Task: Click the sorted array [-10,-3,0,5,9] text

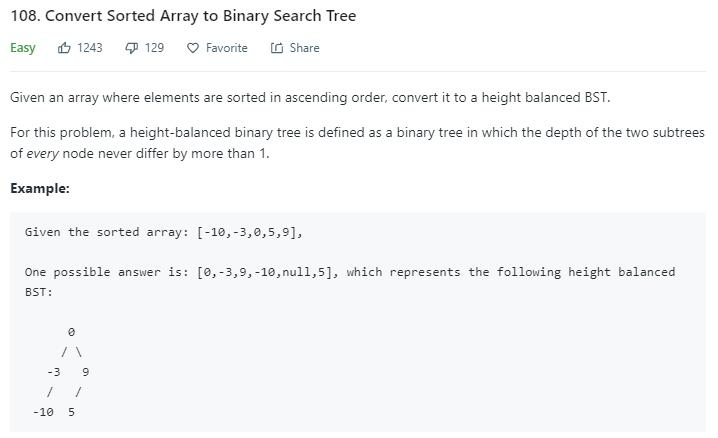Action: [250, 232]
